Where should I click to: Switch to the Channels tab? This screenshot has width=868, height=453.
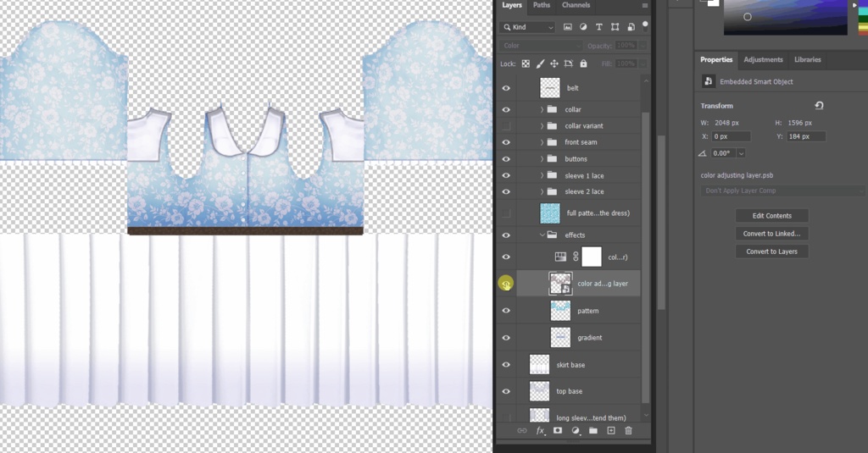576,5
